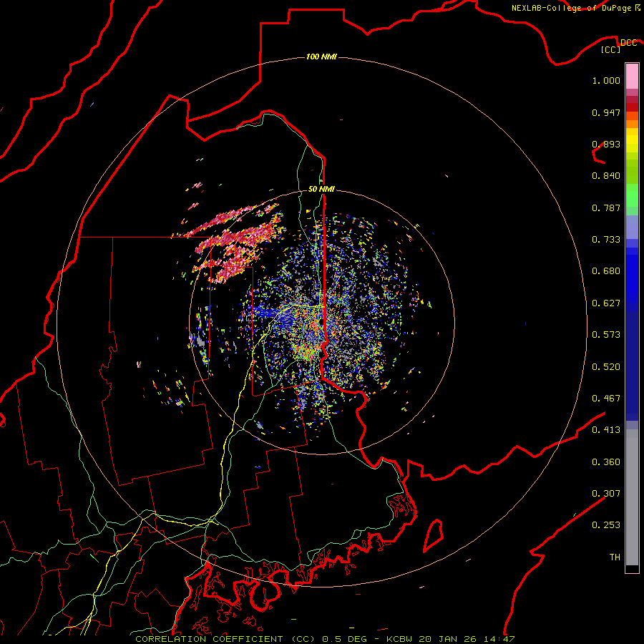Select the 0.680 legend value
Viewport: 644px width, 644px height.
click(x=606, y=271)
